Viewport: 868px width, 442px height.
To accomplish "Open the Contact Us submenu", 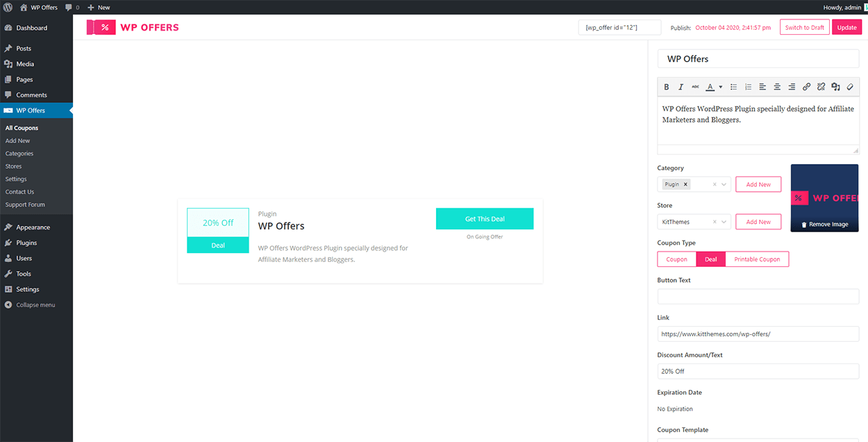I will coord(19,192).
